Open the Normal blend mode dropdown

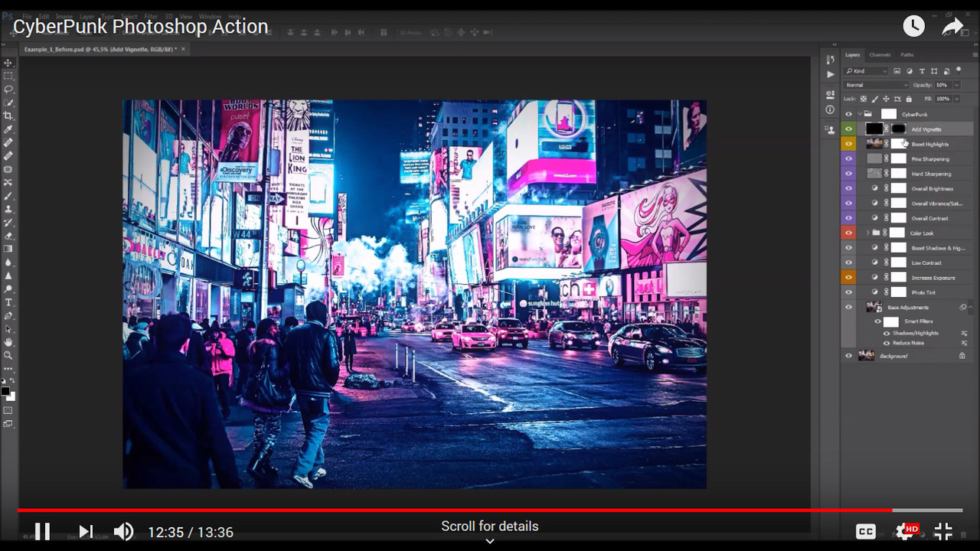876,85
